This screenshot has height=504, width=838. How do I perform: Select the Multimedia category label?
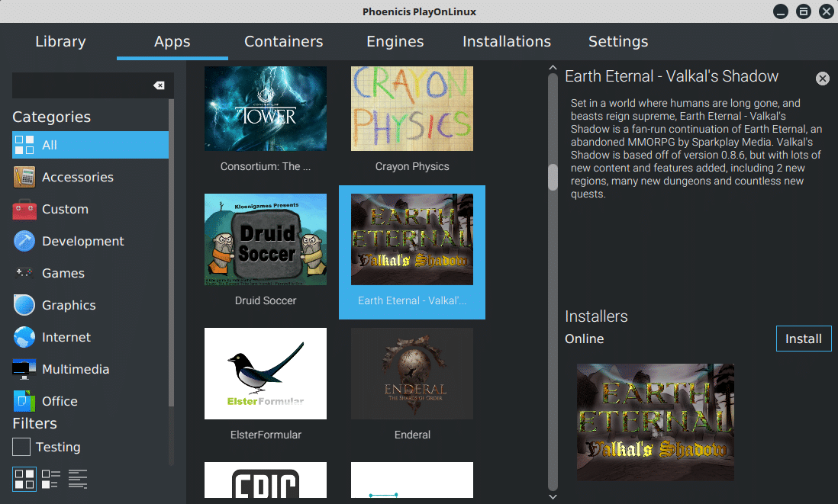click(x=76, y=370)
